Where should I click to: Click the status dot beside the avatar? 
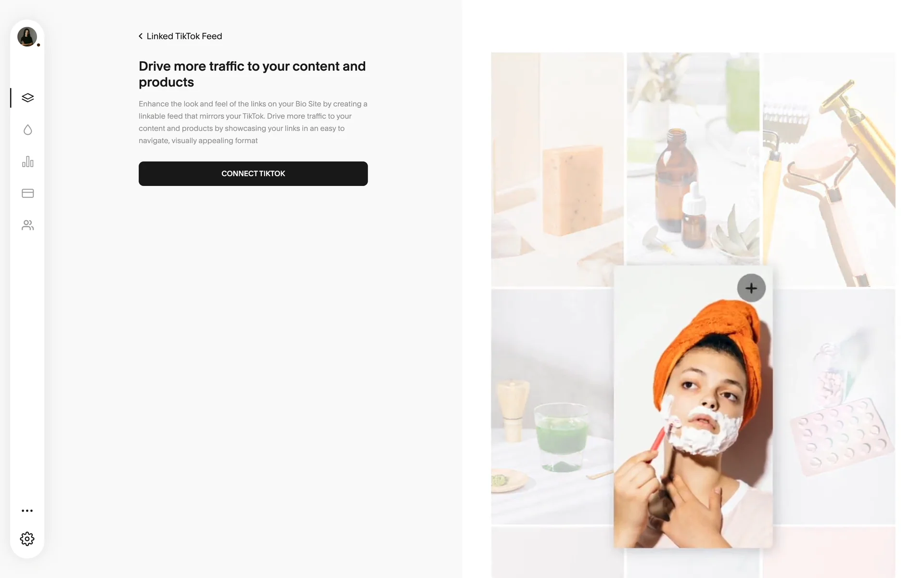[x=38, y=45]
